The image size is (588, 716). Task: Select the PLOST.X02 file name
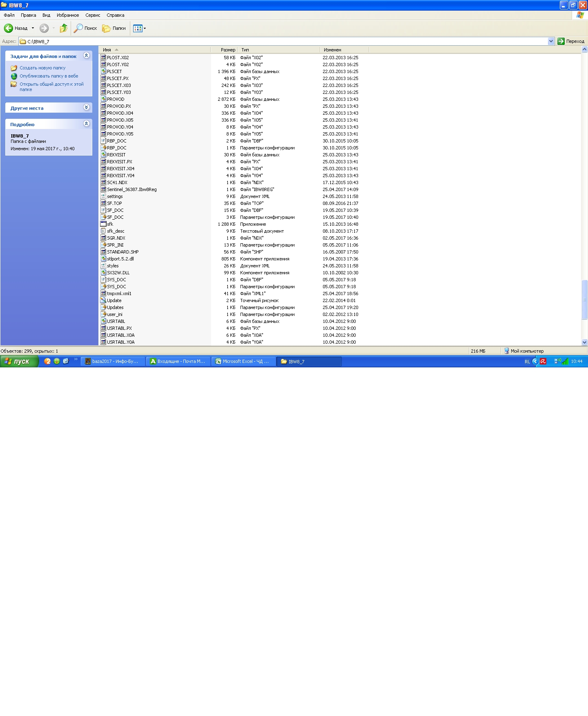pyautogui.click(x=118, y=58)
